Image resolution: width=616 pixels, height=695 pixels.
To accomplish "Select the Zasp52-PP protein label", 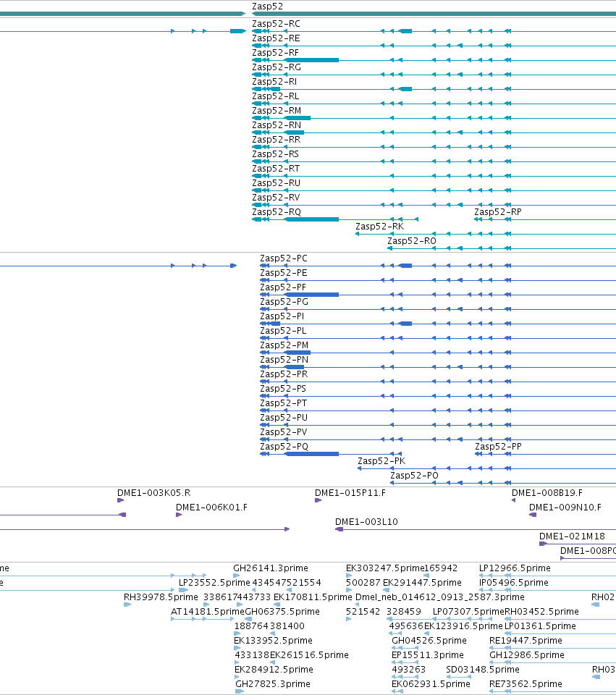I will pyautogui.click(x=498, y=447).
